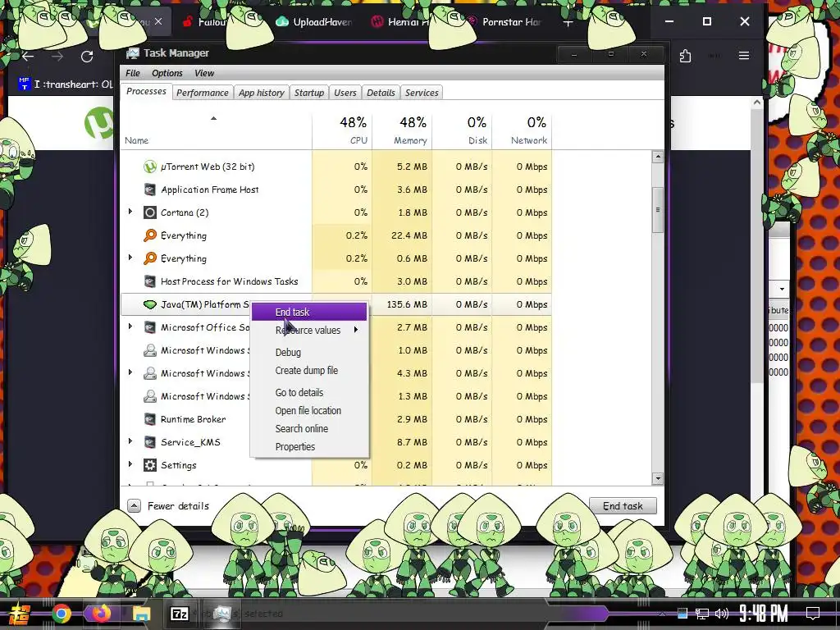The height and width of the screenshot is (630, 840).
Task: Switch to the Services tab
Action: [x=422, y=93]
